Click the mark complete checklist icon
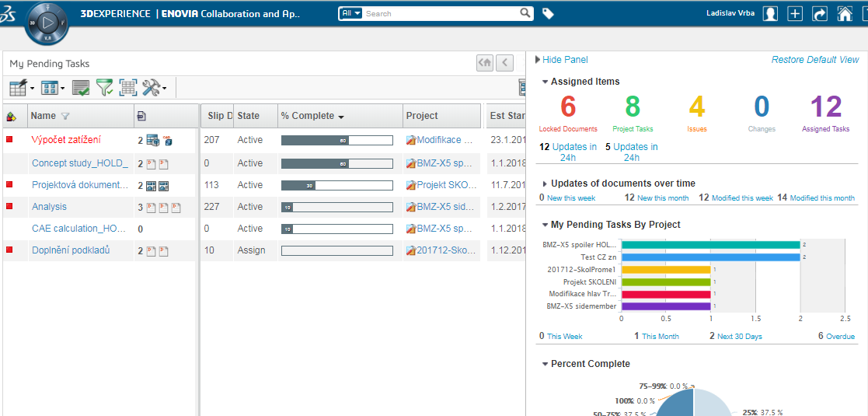 click(x=82, y=88)
